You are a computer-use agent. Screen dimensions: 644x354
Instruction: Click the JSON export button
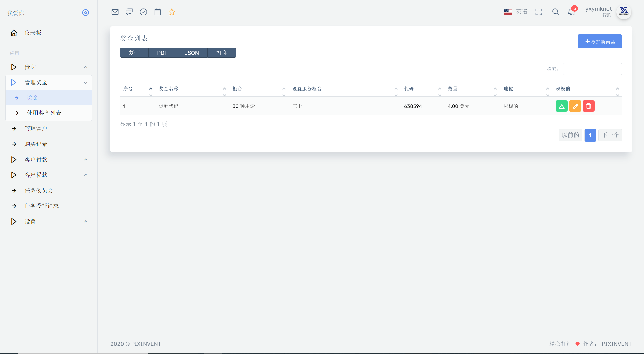(191, 53)
